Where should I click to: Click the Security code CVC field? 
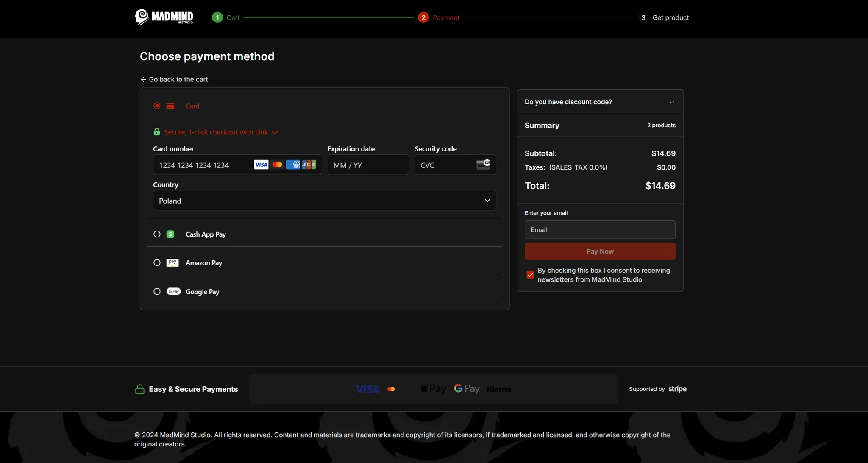click(455, 165)
